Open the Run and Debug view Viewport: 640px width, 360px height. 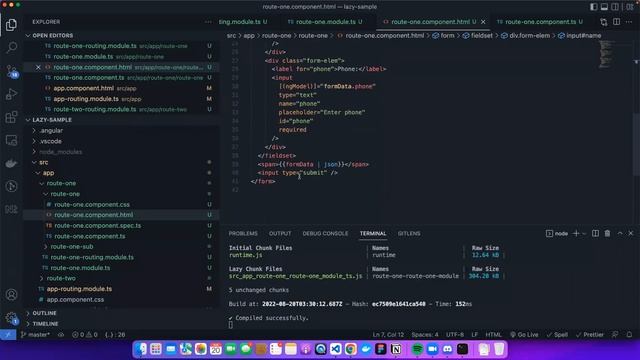[x=11, y=94]
